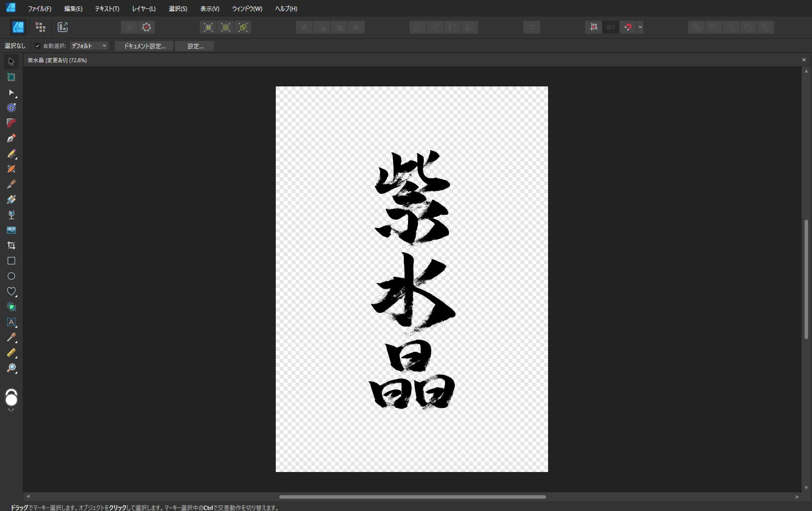Screen dimensions: 812x511
Task: Select the Artboard tool
Action: [11, 77]
